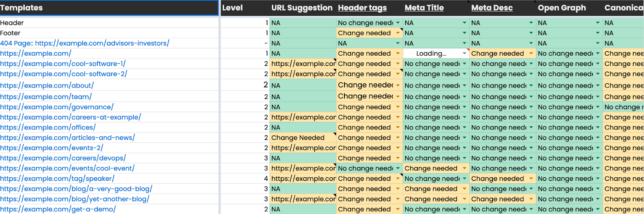The height and width of the screenshot is (214, 644).
Task: Click the Header tags column header link
Action: coord(362,8)
